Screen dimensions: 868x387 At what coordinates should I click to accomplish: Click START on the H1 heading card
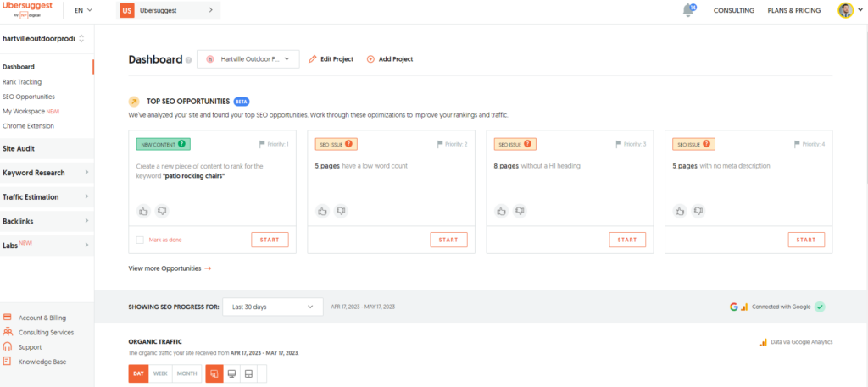click(x=628, y=240)
